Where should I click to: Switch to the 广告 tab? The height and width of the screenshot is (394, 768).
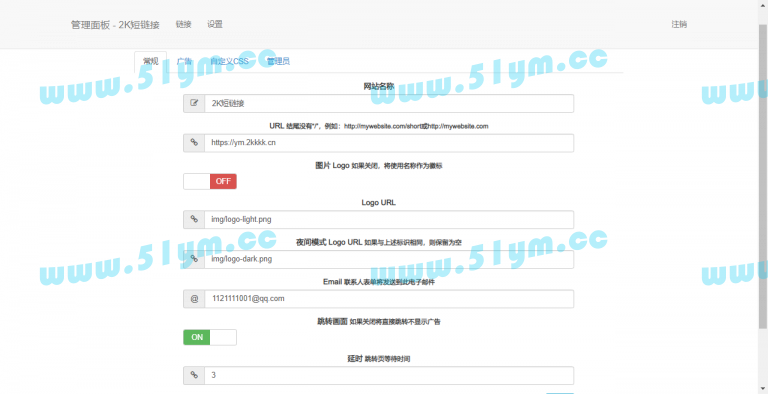point(184,61)
